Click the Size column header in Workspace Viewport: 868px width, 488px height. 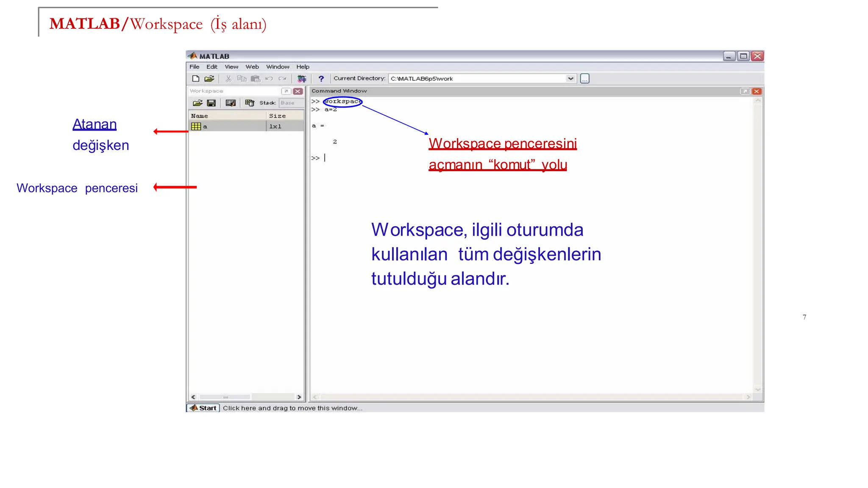285,116
